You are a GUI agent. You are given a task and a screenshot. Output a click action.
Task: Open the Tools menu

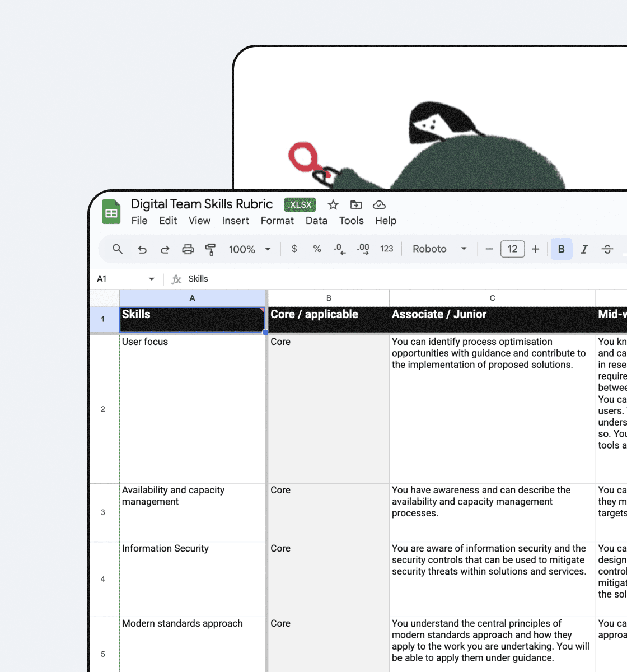[352, 221]
